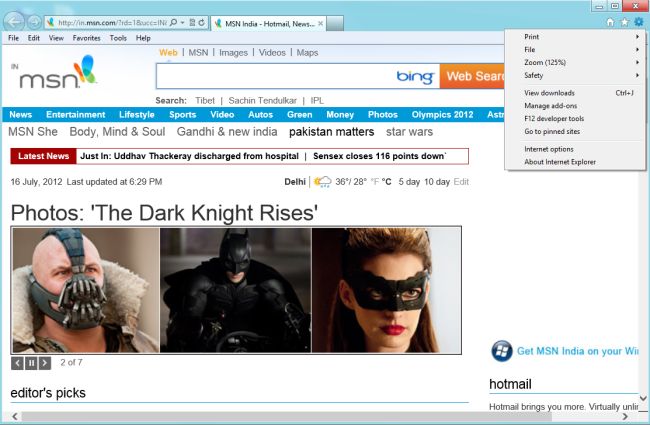Show previous slide in photo gallery
The width and height of the screenshot is (650, 425).
[x=17, y=363]
